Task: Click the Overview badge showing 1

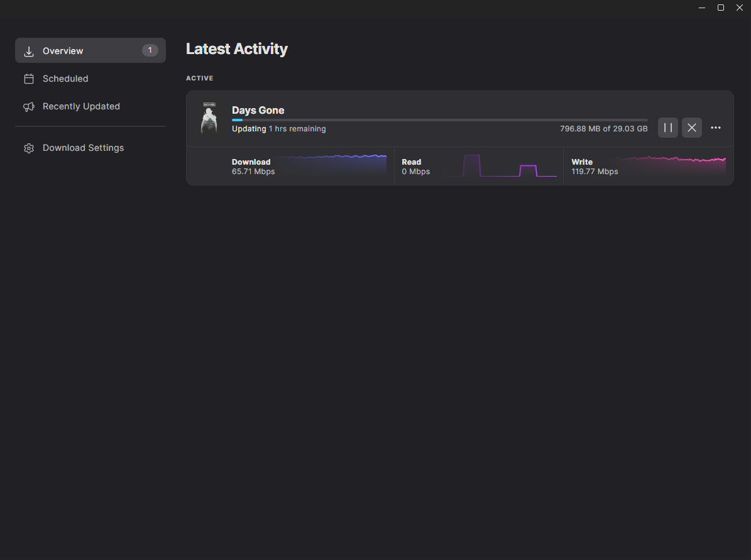Action: pyautogui.click(x=150, y=50)
